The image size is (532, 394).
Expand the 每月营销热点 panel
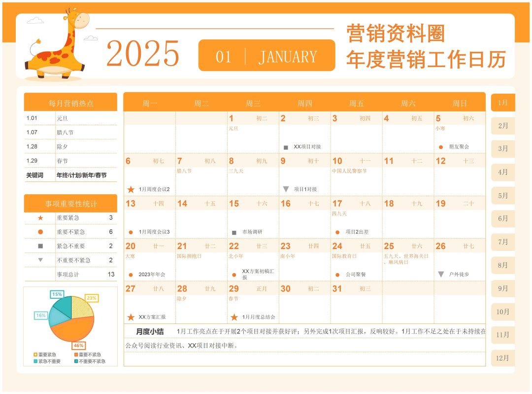click(70, 103)
